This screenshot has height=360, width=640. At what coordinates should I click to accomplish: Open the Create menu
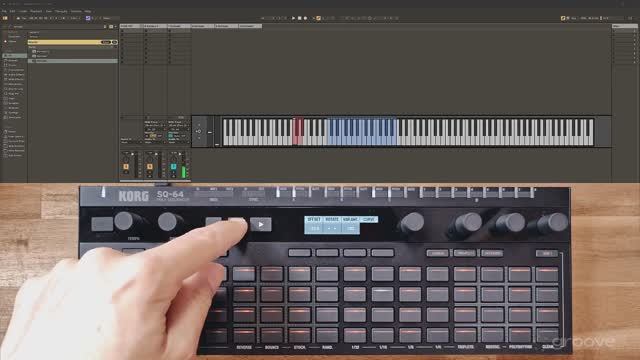click(23, 11)
